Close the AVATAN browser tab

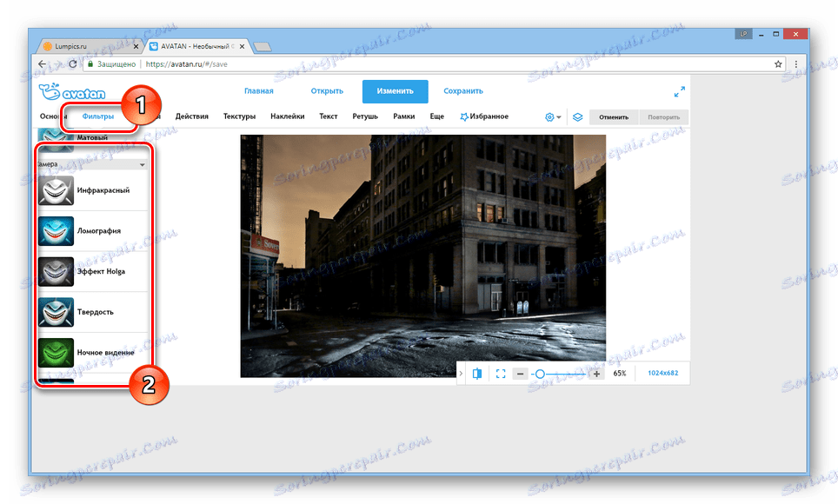click(x=243, y=47)
